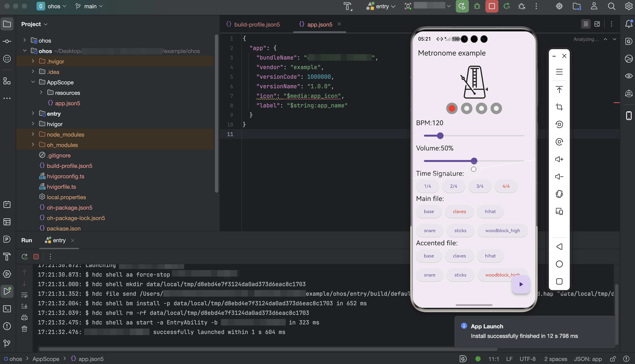
Task: Choose sticks as Accented file
Action: [x=460, y=275]
